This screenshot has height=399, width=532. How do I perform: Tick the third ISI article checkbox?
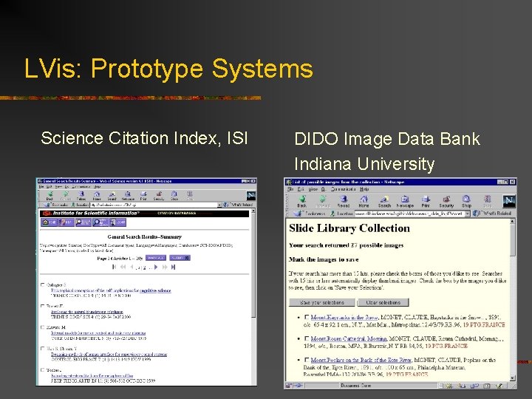pyautogui.click(x=43, y=327)
